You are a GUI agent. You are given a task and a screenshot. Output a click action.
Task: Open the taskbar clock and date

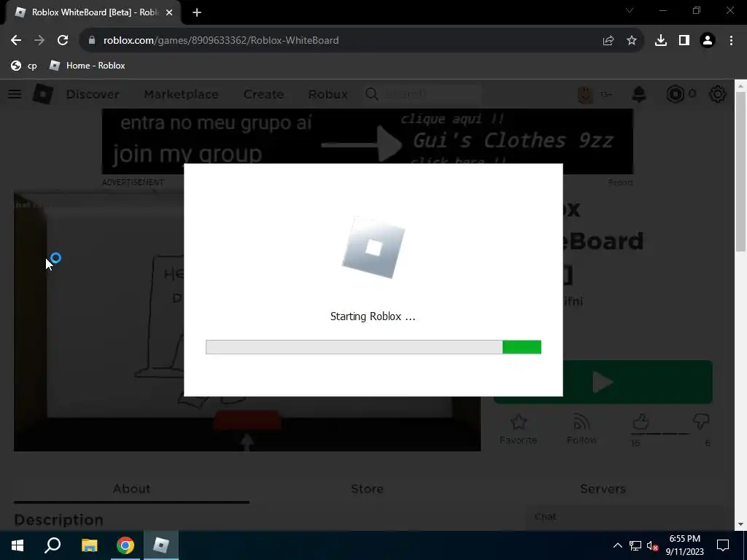685,545
